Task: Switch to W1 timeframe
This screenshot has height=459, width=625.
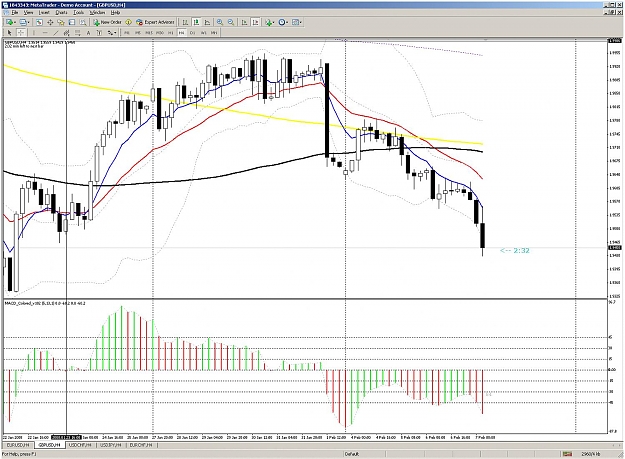Action: (203, 33)
